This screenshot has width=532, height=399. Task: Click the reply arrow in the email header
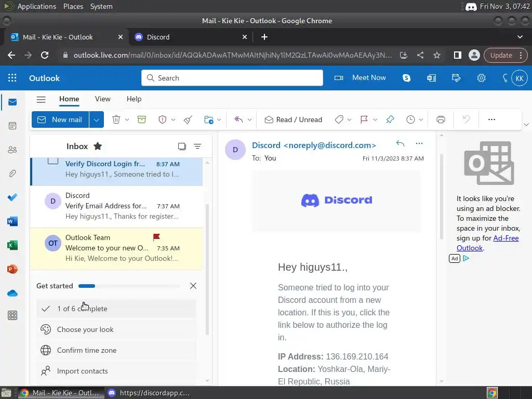[401, 143]
